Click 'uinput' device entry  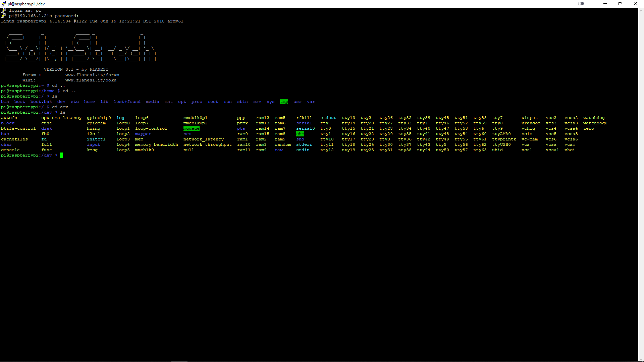(530, 118)
